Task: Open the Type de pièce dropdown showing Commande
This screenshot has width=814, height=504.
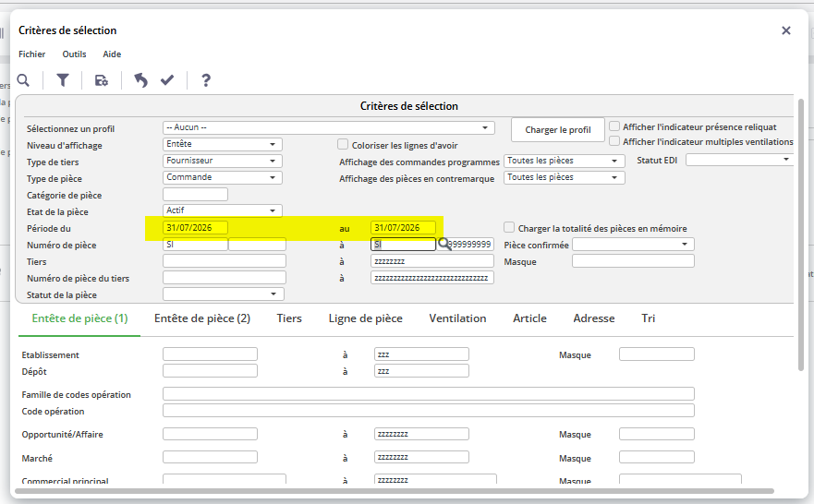Action: point(222,177)
